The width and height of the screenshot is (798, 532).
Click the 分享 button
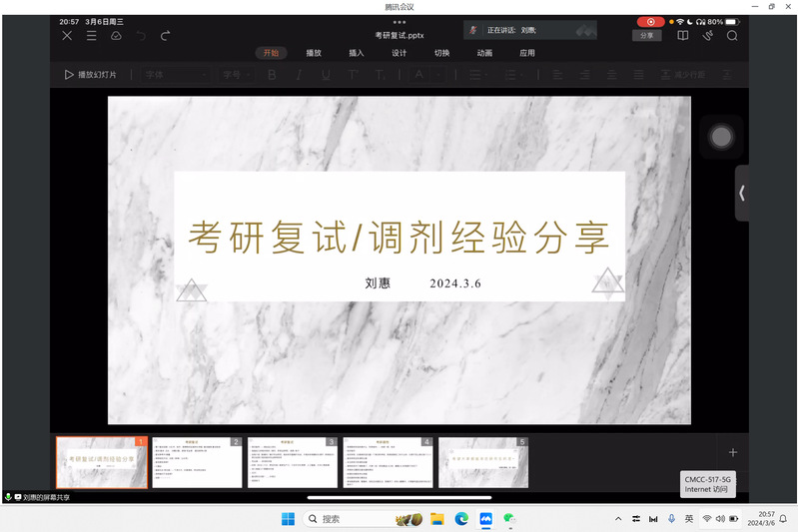(x=647, y=36)
